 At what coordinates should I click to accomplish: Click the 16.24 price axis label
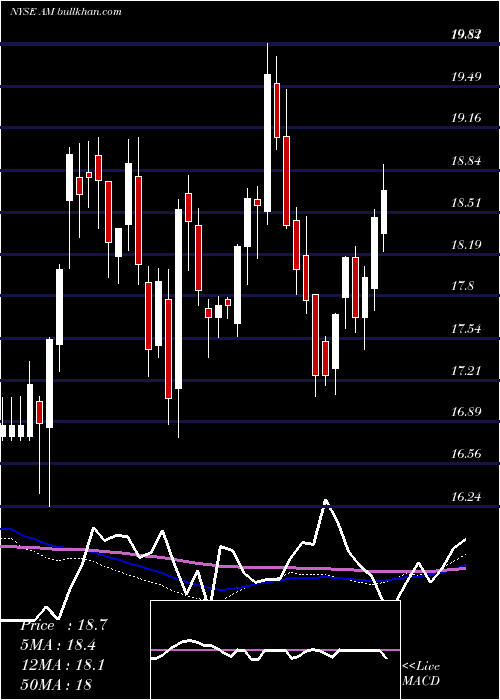(466, 496)
